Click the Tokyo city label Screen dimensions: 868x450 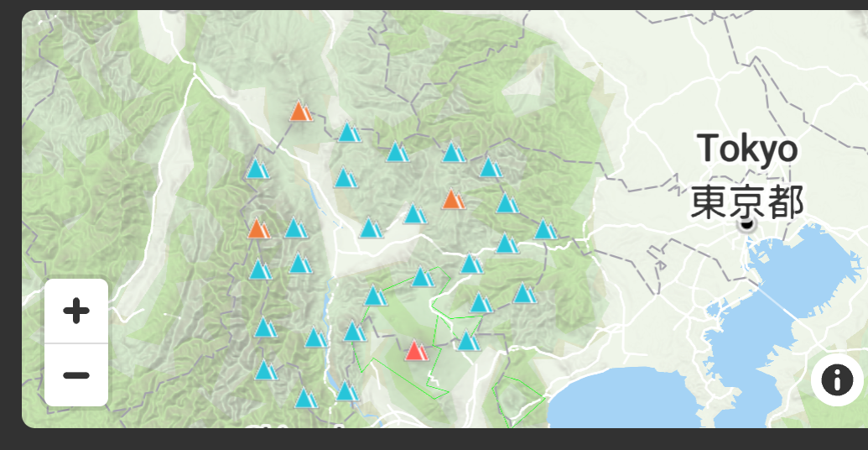point(747,149)
